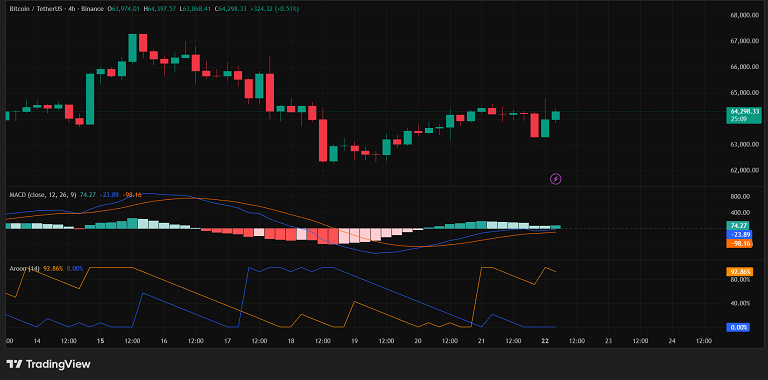Click the 66,000.00 price axis label

[x=745, y=67]
